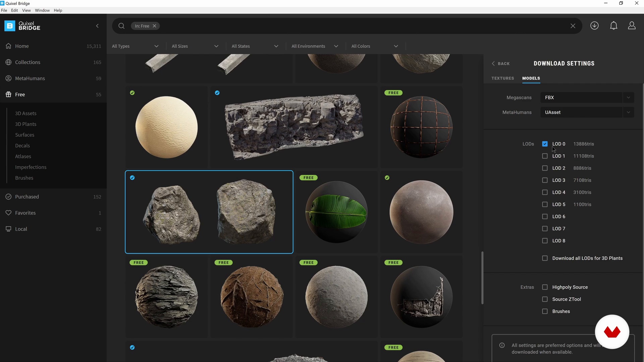This screenshot has height=362, width=644.
Task: Select the Free category gift icon
Action: pos(8,94)
